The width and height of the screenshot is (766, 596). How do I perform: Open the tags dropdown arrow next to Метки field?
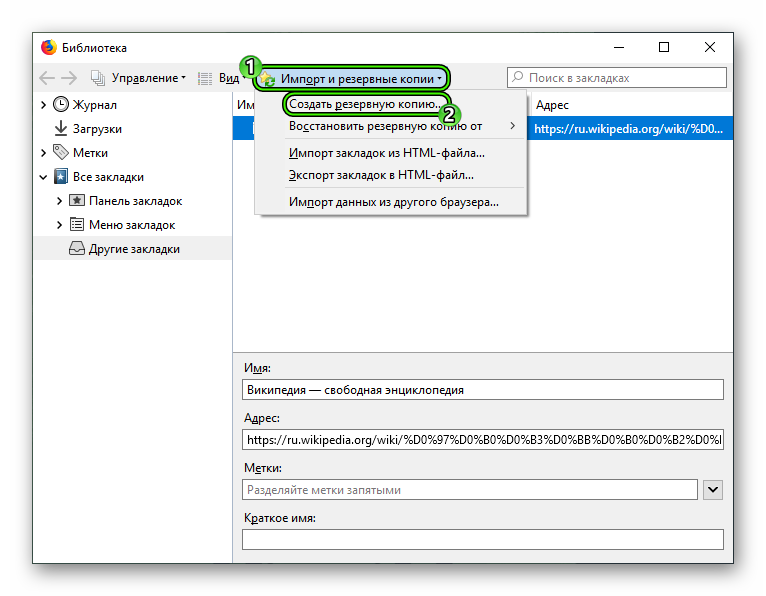tap(713, 490)
